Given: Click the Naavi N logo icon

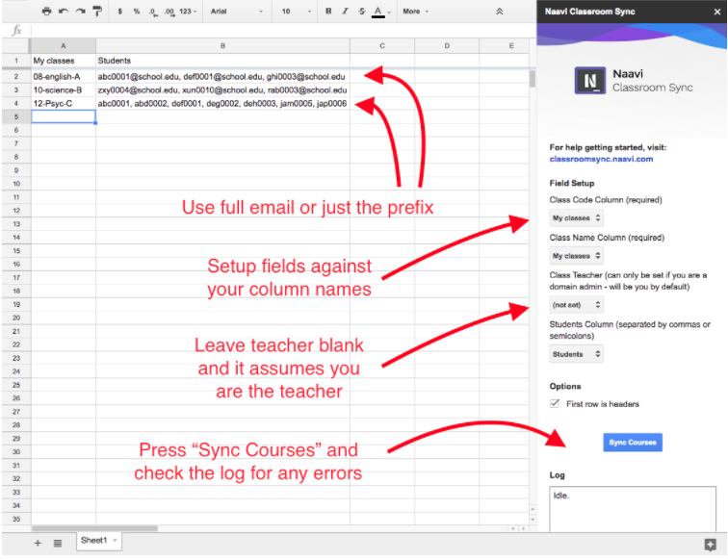Looking at the screenshot, I should 589,80.
